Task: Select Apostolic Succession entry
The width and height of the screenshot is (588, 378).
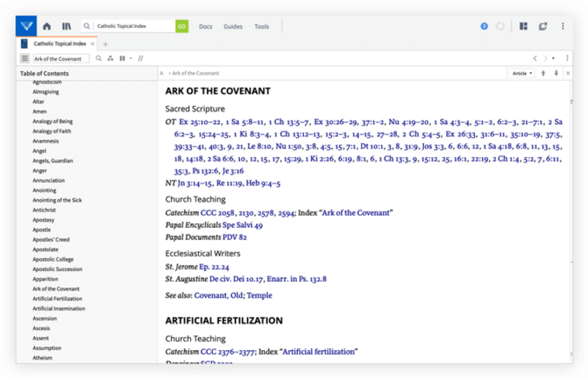Action: tap(57, 269)
